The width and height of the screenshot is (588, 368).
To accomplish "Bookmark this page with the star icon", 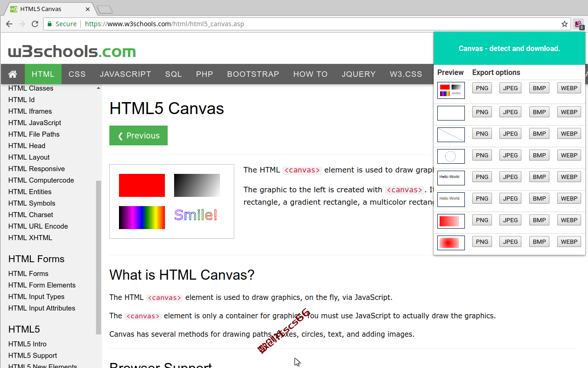I will click(565, 24).
